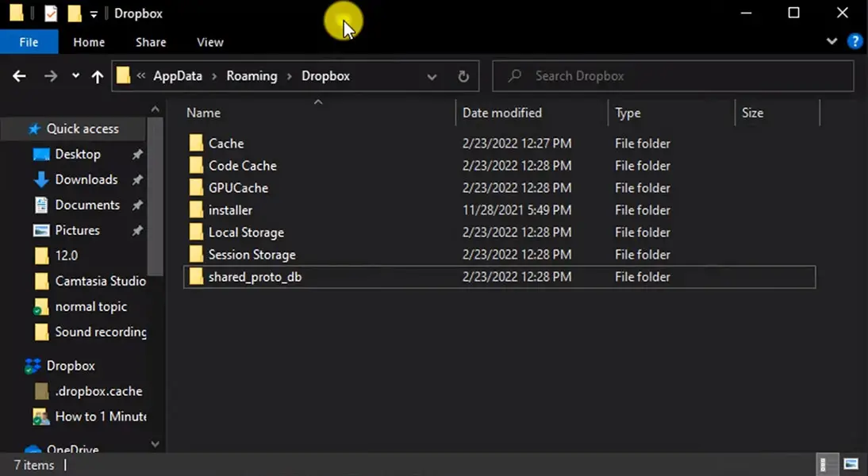Sort by Date modified column header
Image resolution: width=868 pixels, height=476 pixels.
(x=502, y=113)
